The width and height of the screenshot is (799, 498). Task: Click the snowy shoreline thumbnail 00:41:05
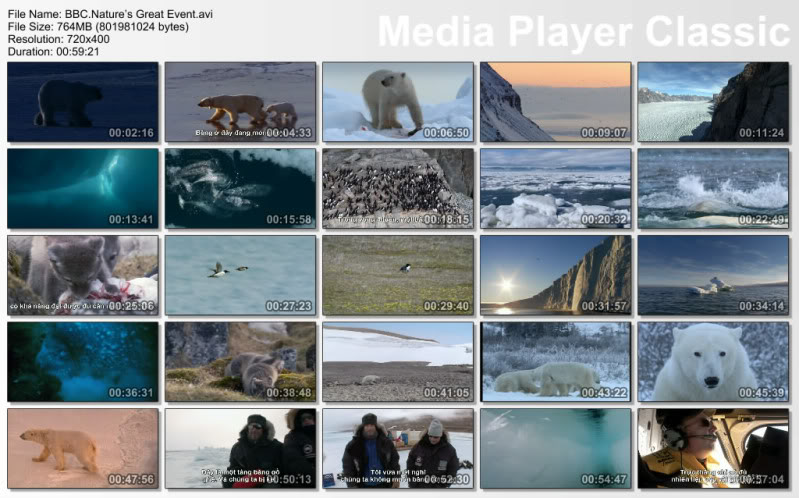[x=398, y=362]
